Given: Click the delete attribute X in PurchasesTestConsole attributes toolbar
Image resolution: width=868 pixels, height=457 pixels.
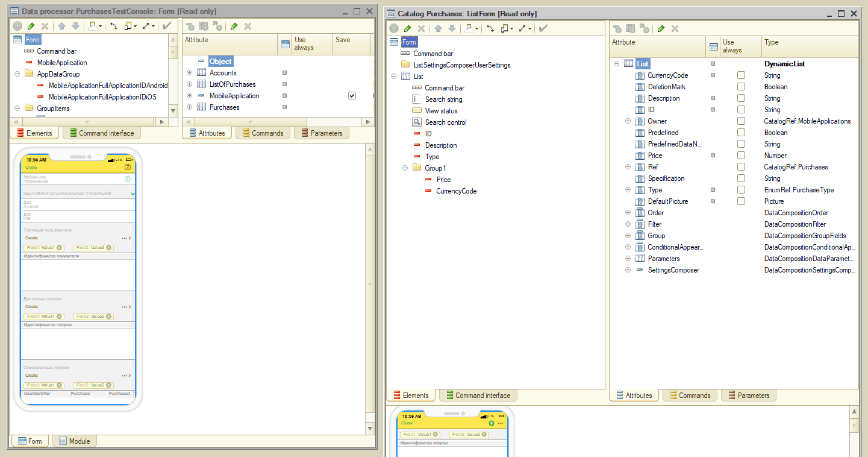Looking at the screenshot, I should click(x=248, y=27).
